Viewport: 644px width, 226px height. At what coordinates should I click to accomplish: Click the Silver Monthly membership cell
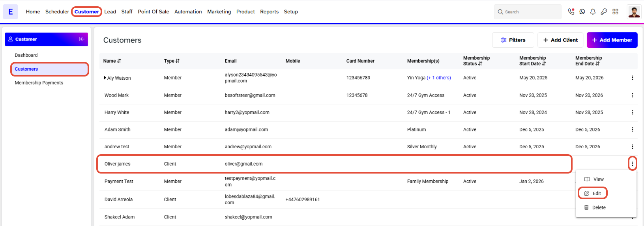(422, 147)
